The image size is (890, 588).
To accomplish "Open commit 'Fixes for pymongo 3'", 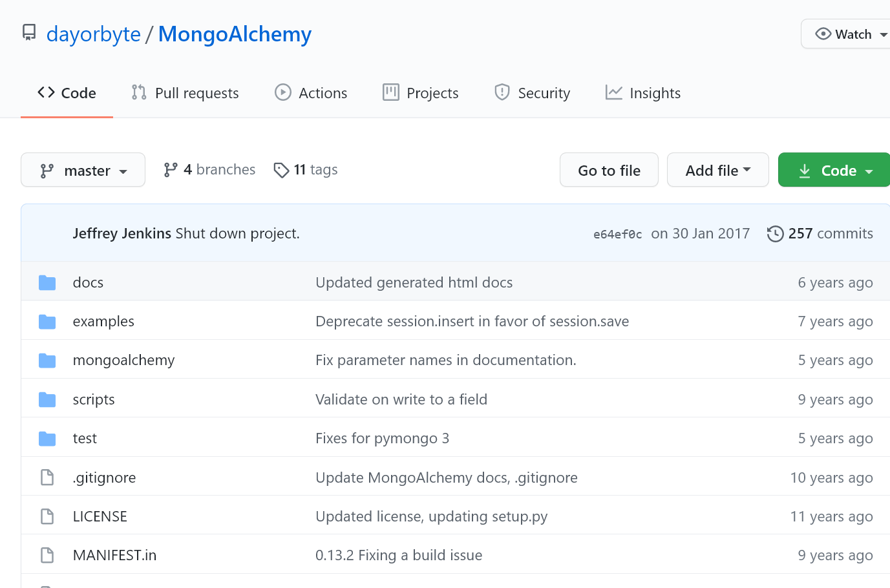I will [382, 438].
